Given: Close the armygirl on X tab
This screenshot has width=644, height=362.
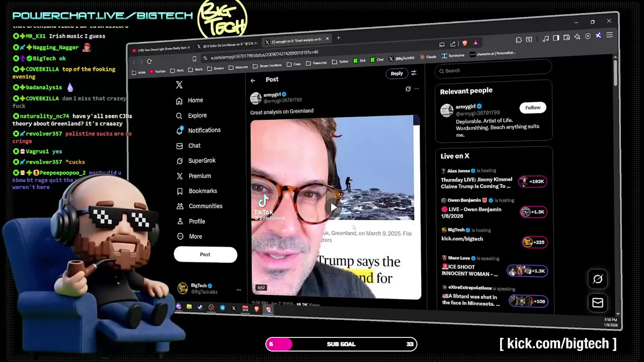Looking at the screenshot, I should pyautogui.click(x=327, y=39).
